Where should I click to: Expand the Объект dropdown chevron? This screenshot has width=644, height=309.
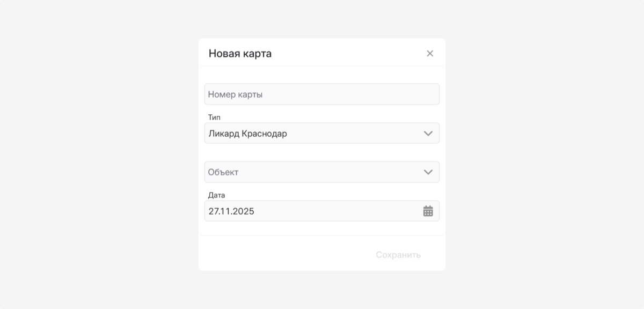(428, 172)
